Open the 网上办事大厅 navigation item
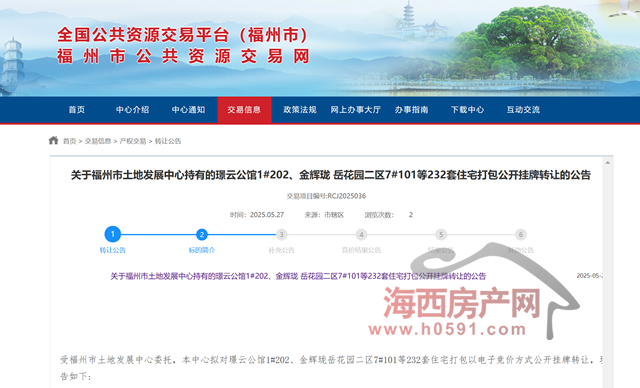Viewport: 640px width, 388px height. tap(356, 109)
